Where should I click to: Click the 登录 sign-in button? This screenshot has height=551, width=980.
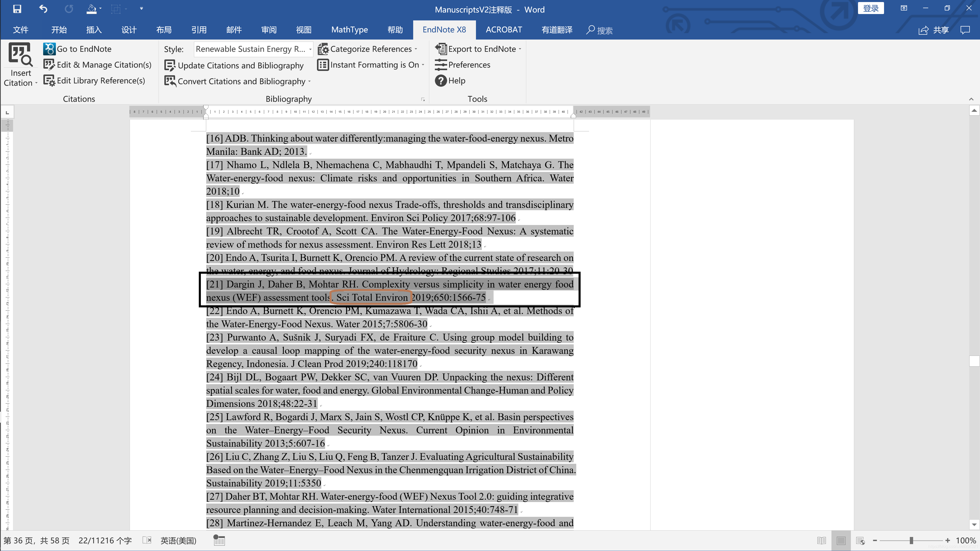point(871,8)
